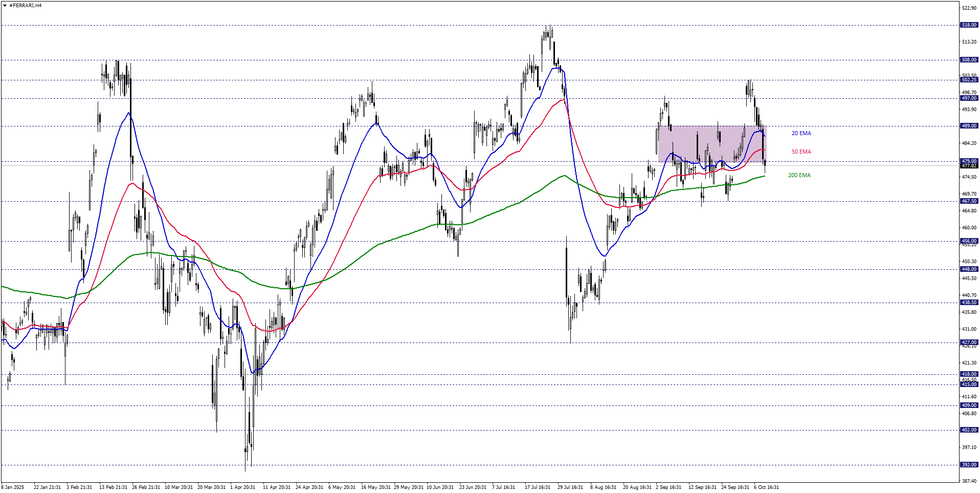Select the 456.00 price level tag
The height and width of the screenshot is (493, 980).
click(969, 241)
